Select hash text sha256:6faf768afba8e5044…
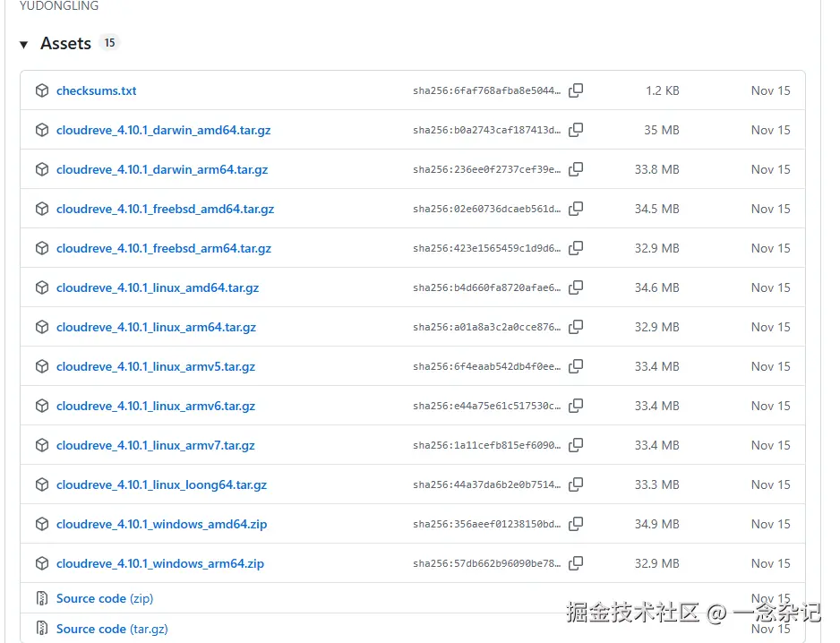Viewport: 840px width, 643px height. pyautogui.click(x=486, y=90)
